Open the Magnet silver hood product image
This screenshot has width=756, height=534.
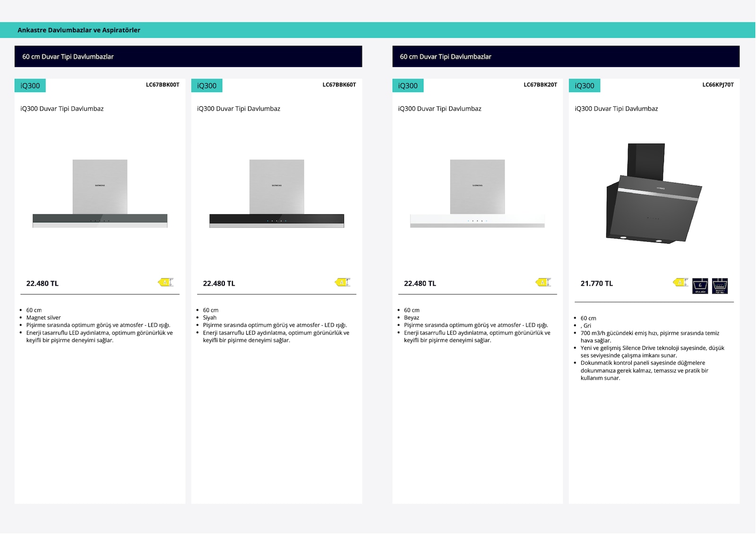(100, 194)
